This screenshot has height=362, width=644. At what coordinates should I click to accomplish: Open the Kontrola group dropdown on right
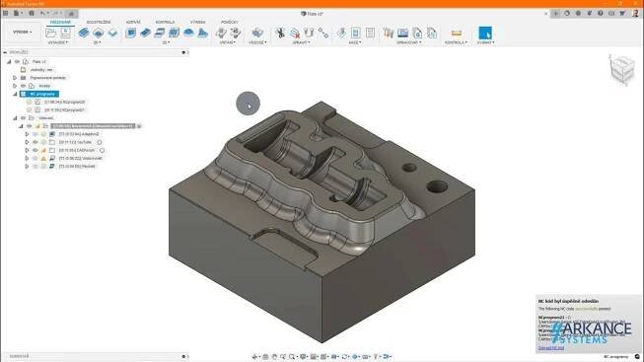[x=456, y=42]
